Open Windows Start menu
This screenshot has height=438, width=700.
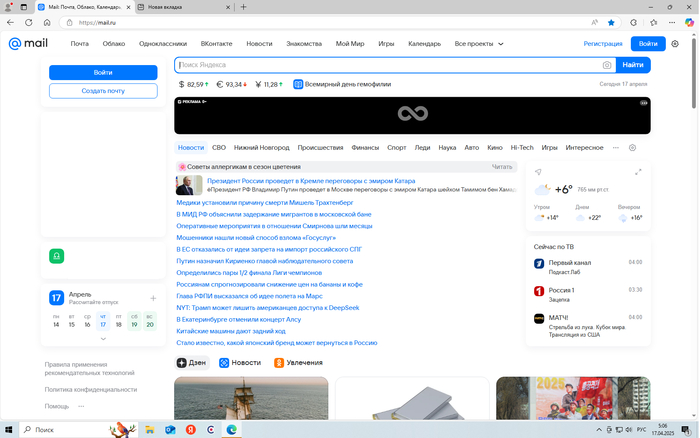(8, 430)
